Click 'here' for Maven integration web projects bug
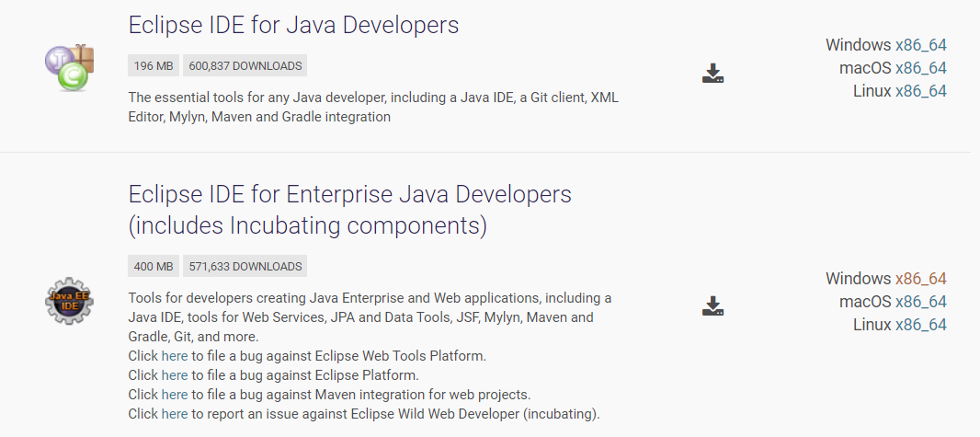This screenshot has width=980, height=437. [x=175, y=395]
